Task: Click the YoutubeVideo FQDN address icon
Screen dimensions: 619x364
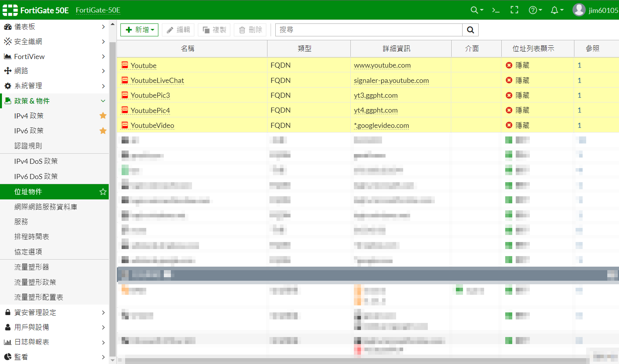Action: (125, 125)
